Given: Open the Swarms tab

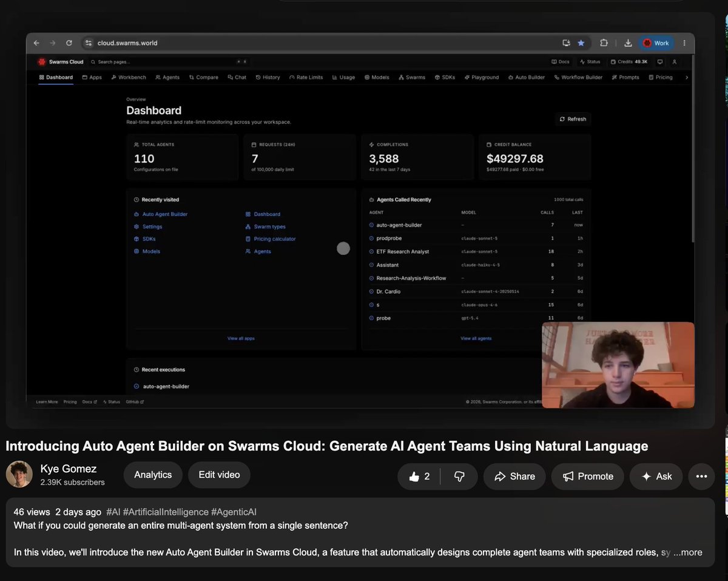Looking at the screenshot, I should pyautogui.click(x=412, y=77).
